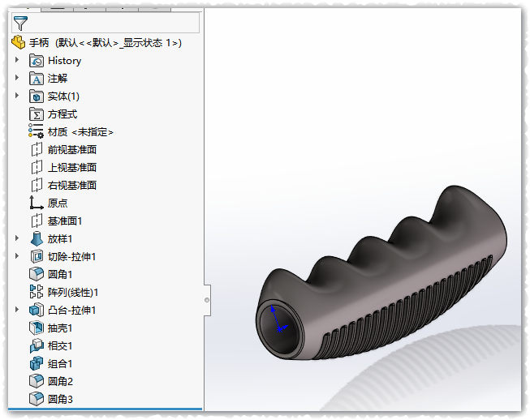
Task: Expand the 凸台-拉伸1 feature
Action: (17, 309)
